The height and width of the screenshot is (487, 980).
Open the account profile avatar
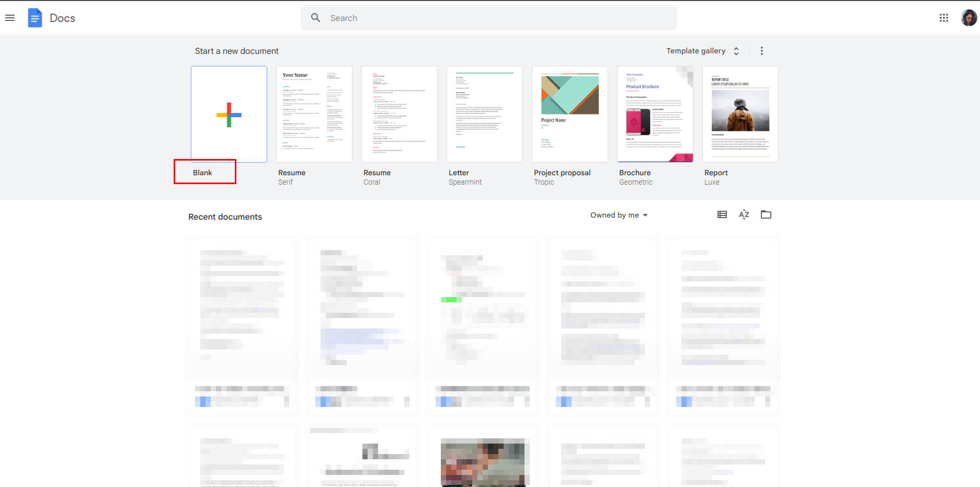point(968,18)
